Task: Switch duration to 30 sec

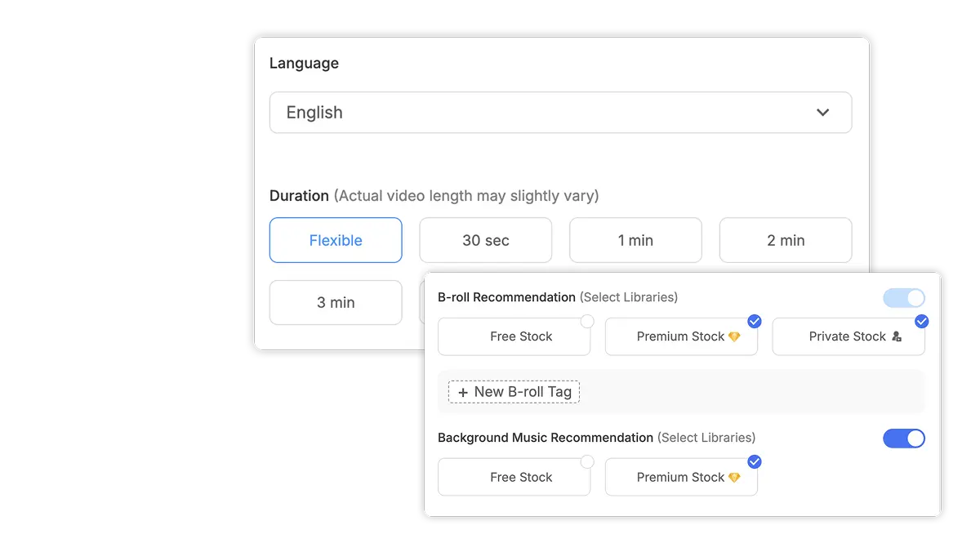Action: (485, 240)
